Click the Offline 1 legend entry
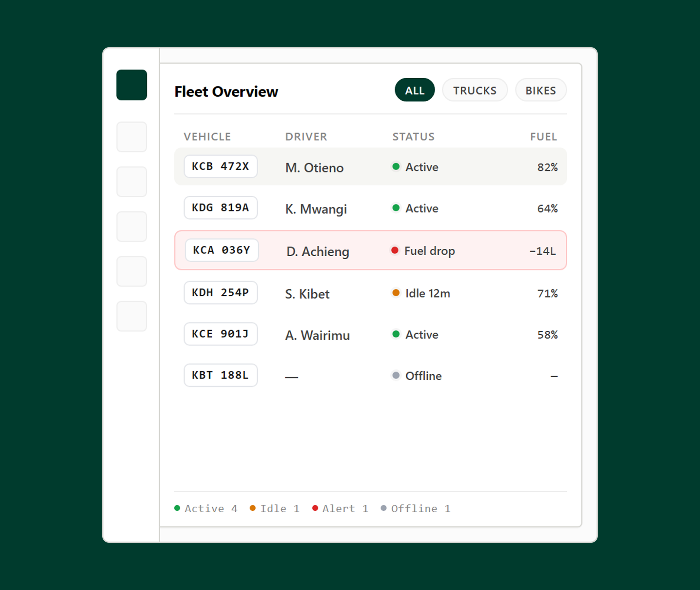This screenshot has width=700, height=590. [x=416, y=509]
